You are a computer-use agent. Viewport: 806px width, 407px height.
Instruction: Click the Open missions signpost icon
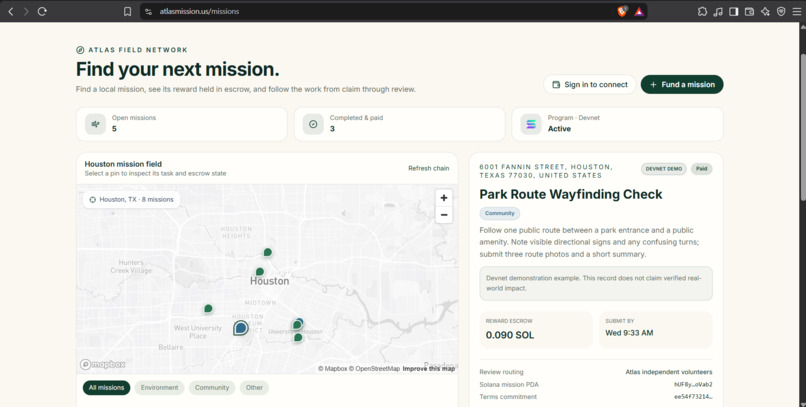point(96,124)
